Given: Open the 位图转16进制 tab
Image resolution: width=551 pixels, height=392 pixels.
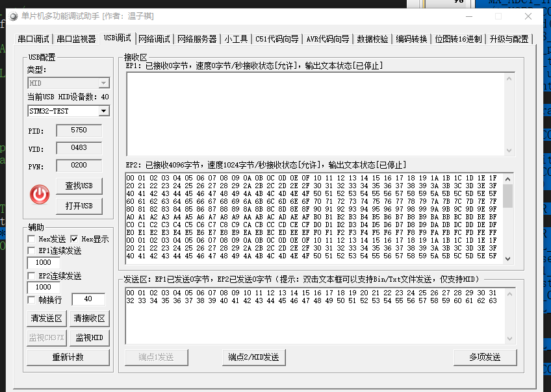Looking at the screenshot, I should tap(458, 39).
